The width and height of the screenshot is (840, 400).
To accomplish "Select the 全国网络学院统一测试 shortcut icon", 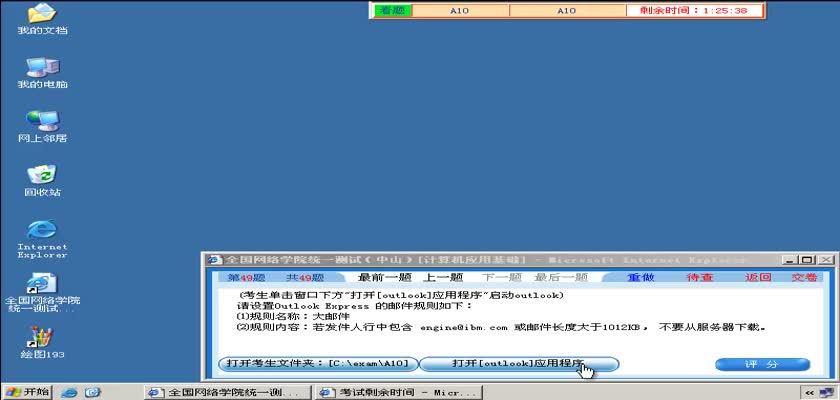I will point(42,292).
